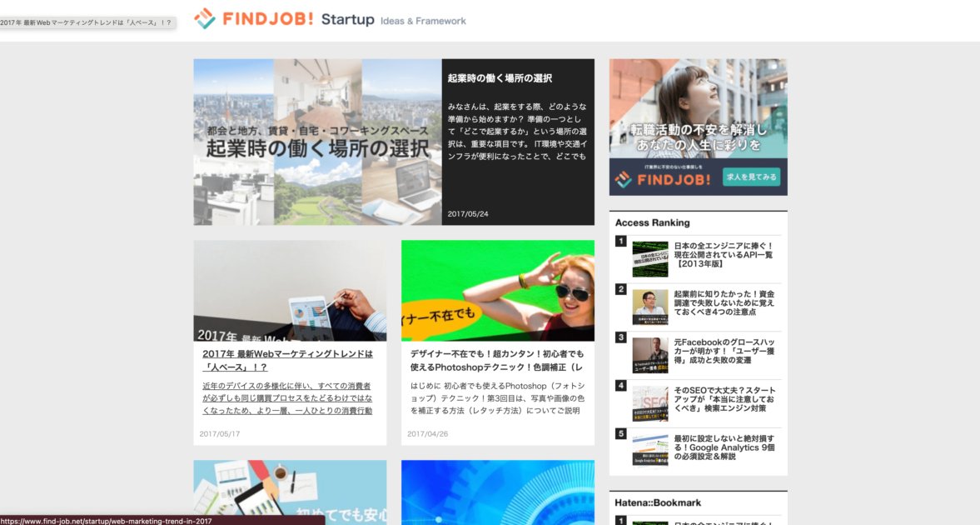Open thumbnail of man in glasses for 資金調達 article

coord(650,307)
